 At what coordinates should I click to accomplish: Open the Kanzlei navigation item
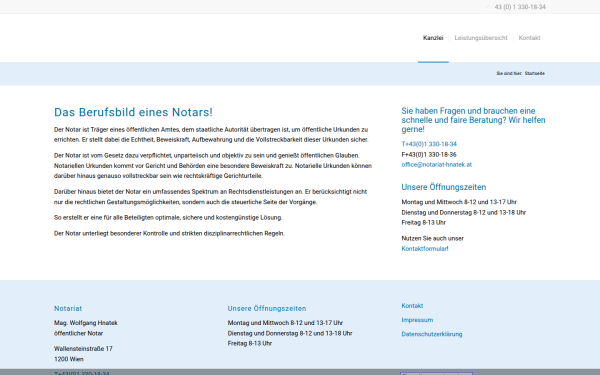point(433,38)
